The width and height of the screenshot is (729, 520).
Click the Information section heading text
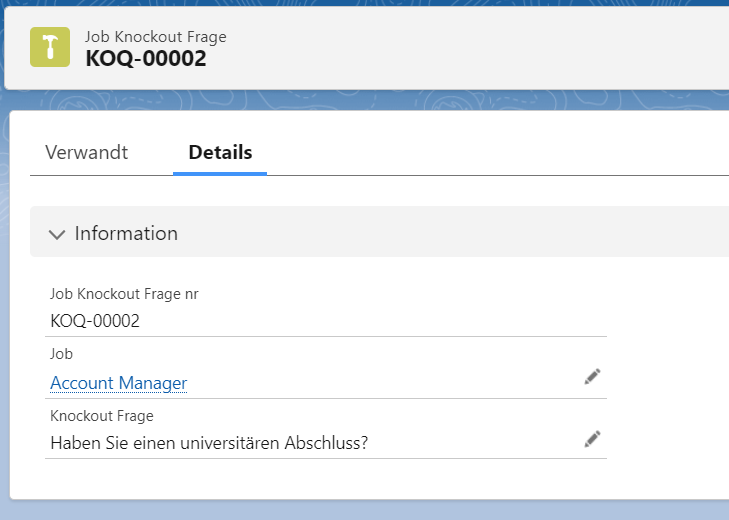126,233
